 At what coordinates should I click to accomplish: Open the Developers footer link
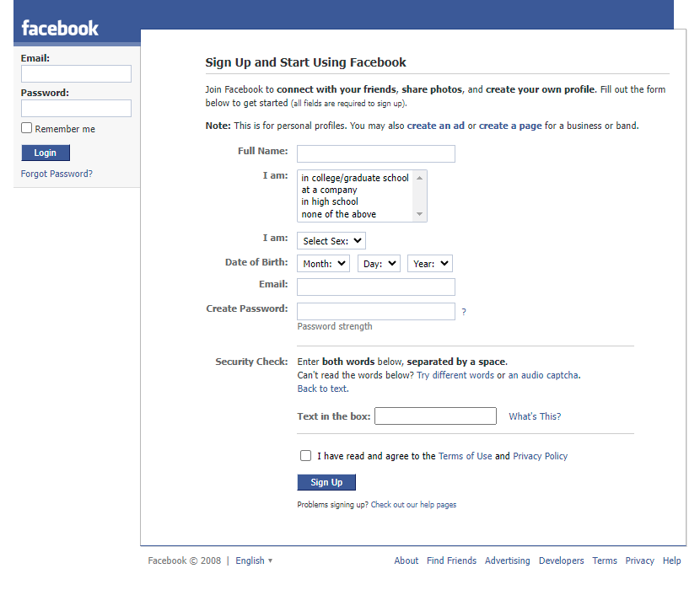(561, 560)
